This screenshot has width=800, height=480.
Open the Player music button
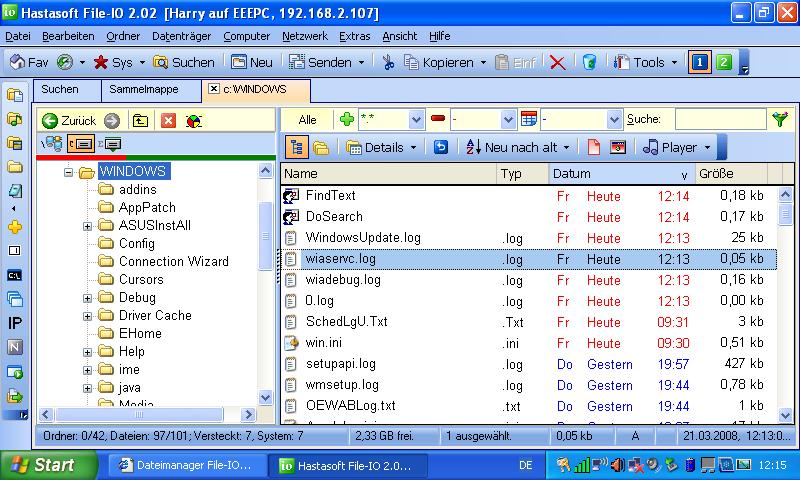670,147
